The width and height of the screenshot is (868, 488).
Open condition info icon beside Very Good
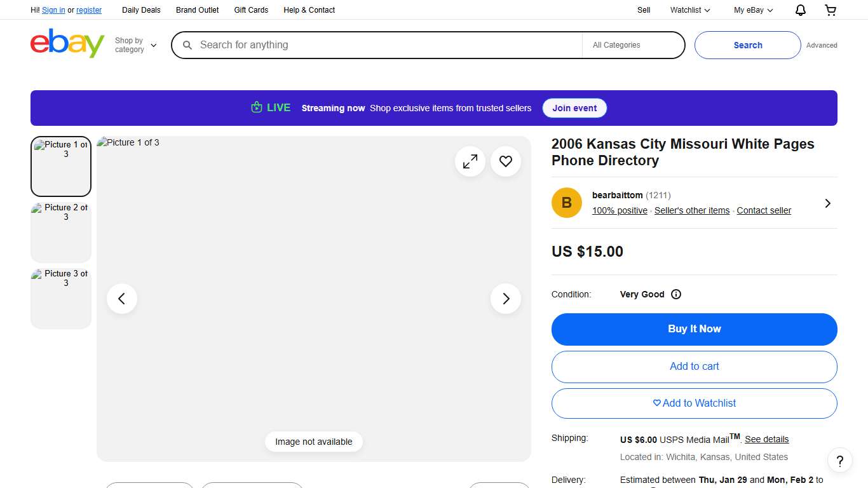click(676, 294)
